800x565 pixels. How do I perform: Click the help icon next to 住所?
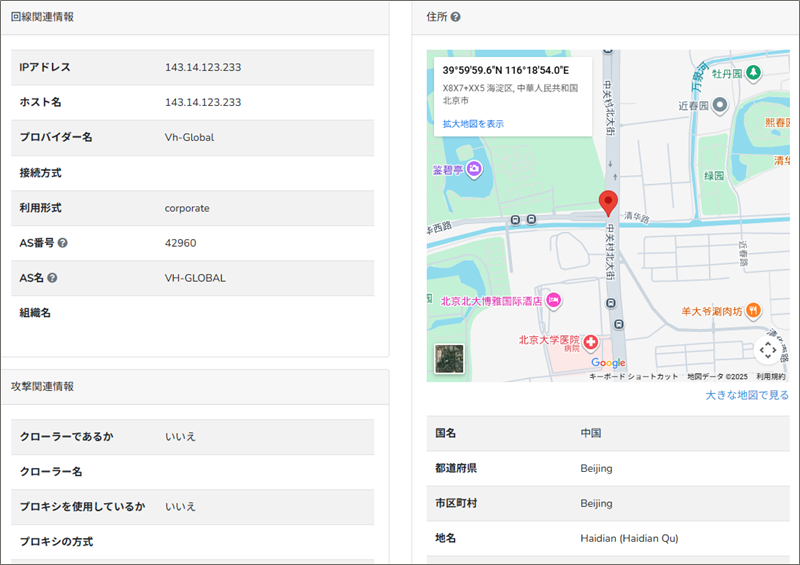pyautogui.click(x=456, y=17)
